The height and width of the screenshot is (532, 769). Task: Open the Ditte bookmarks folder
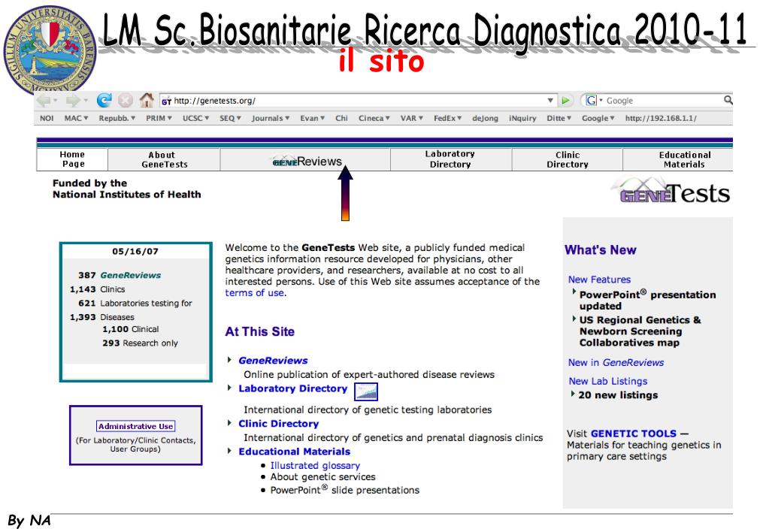559,118
